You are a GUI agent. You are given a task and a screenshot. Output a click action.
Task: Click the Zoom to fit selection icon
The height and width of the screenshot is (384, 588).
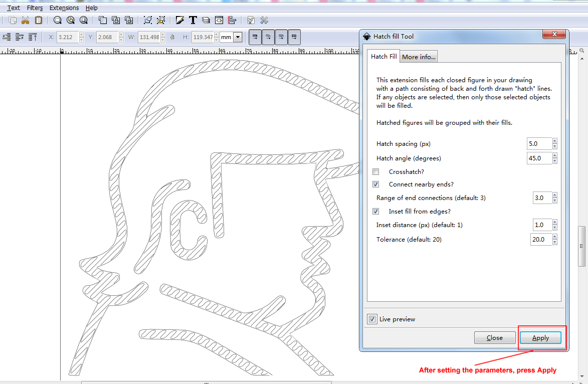tap(58, 20)
